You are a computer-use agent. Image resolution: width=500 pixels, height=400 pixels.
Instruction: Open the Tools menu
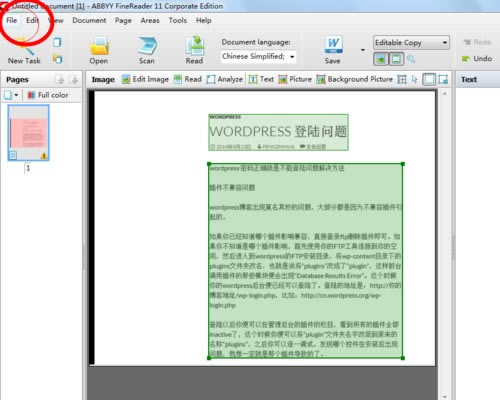click(x=178, y=20)
